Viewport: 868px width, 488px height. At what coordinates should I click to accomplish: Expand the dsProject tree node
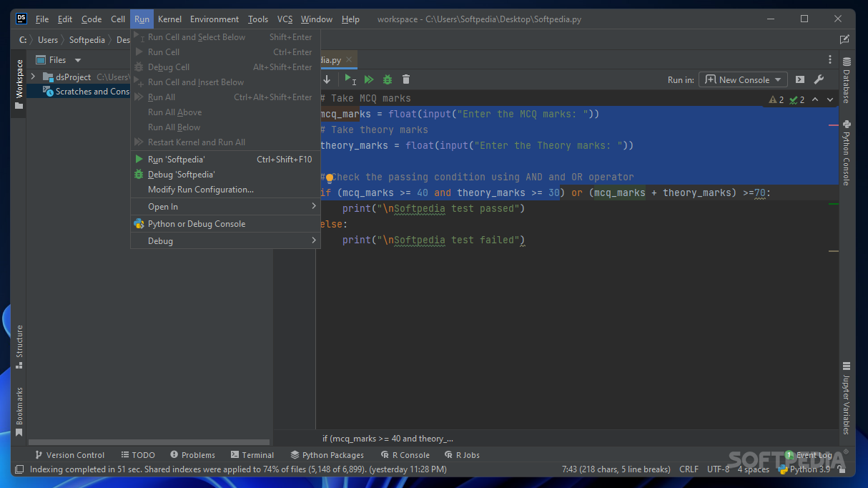click(33, 77)
